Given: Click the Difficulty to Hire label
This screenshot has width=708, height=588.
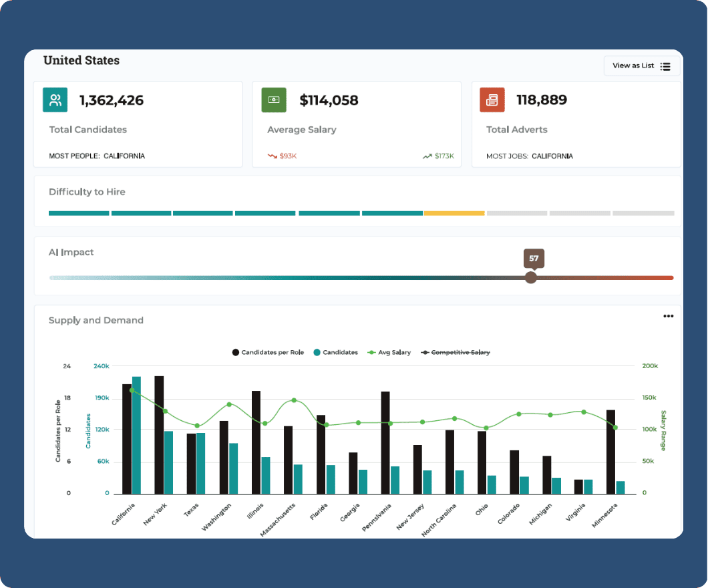Looking at the screenshot, I should (x=87, y=192).
